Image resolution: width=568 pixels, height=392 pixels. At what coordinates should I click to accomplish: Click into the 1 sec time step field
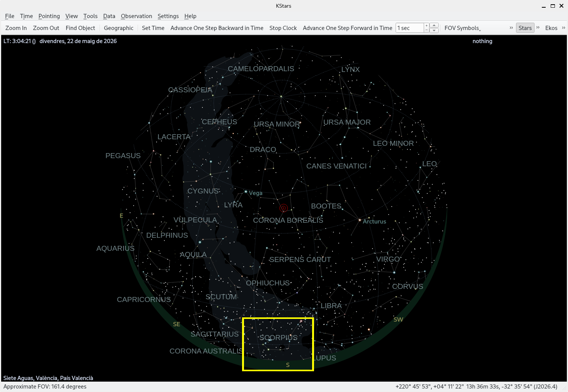click(x=410, y=28)
